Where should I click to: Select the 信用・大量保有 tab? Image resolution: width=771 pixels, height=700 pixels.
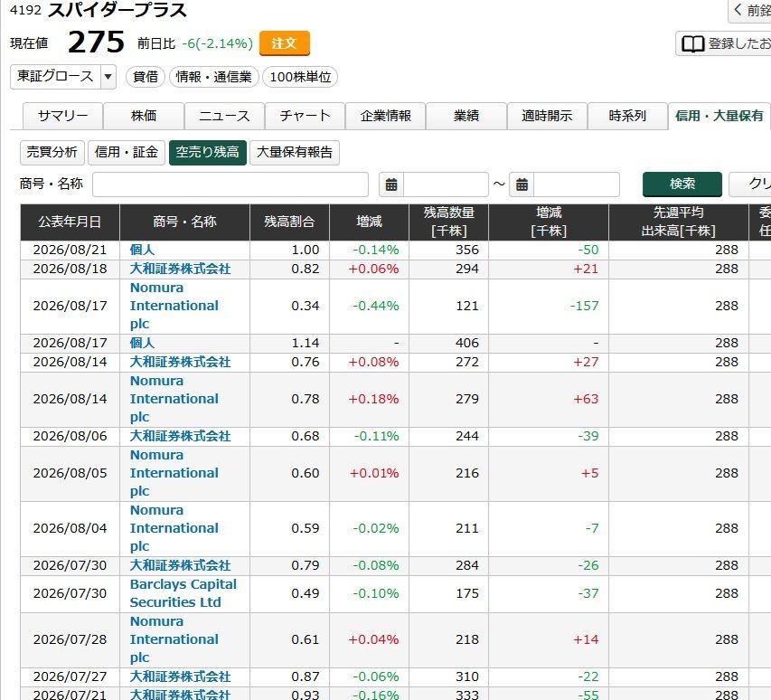tap(719, 116)
